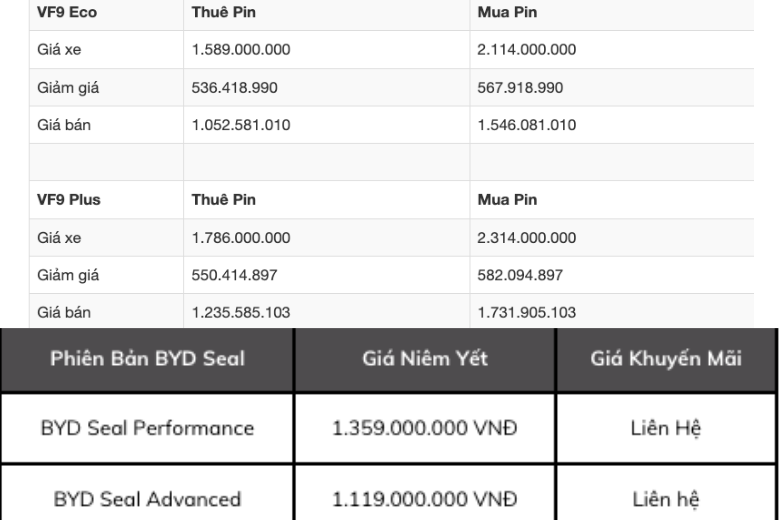Click the Phiên Bản BYD Seal header
This screenshot has height=520, width=780.
(x=146, y=359)
